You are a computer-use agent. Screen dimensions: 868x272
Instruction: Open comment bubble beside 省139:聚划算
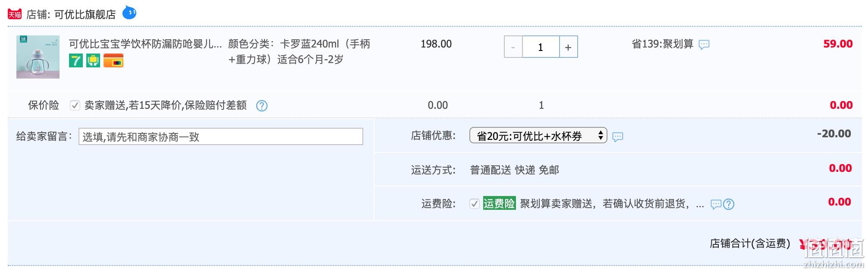[x=704, y=44]
